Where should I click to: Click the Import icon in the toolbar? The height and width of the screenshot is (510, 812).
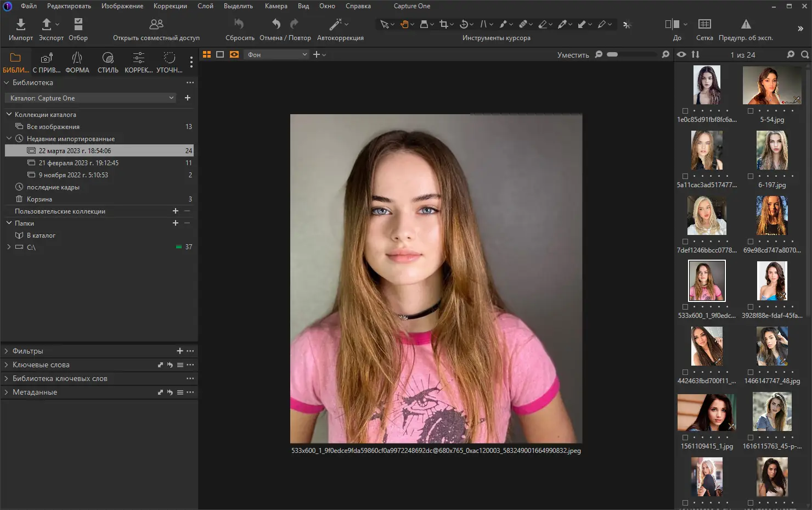[20, 25]
